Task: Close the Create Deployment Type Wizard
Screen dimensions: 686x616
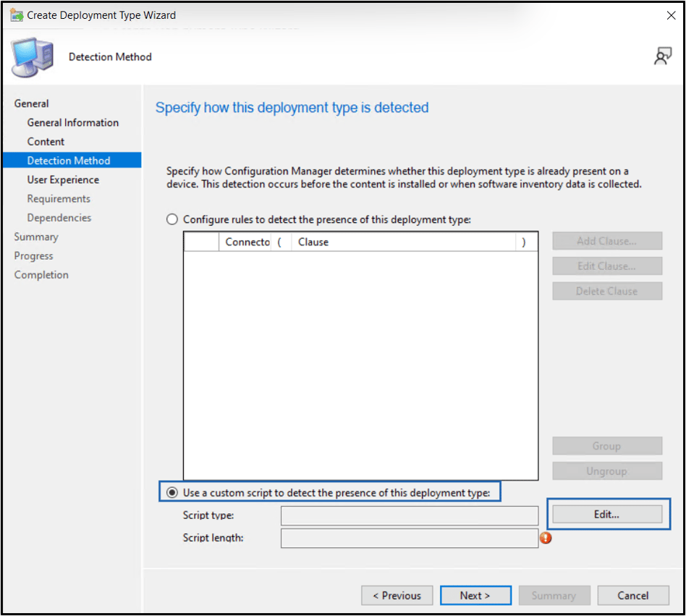Action: 671,15
